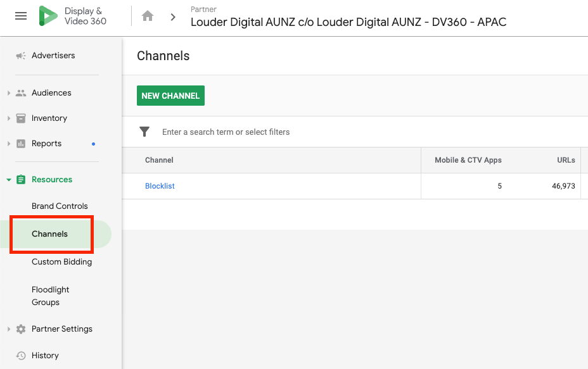Sort by Mobile & CTV Apps column
Image resolution: width=588 pixels, height=369 pixels.
click(468, 160)
